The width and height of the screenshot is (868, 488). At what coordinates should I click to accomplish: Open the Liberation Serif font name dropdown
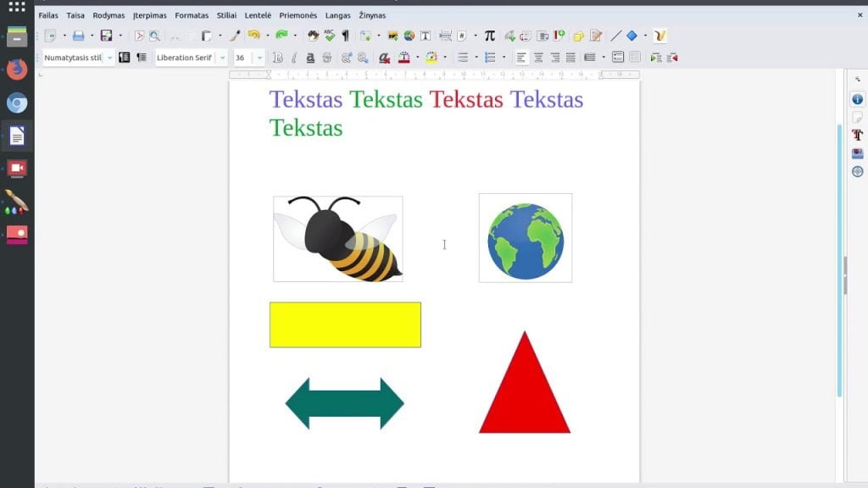coord(223,58)
